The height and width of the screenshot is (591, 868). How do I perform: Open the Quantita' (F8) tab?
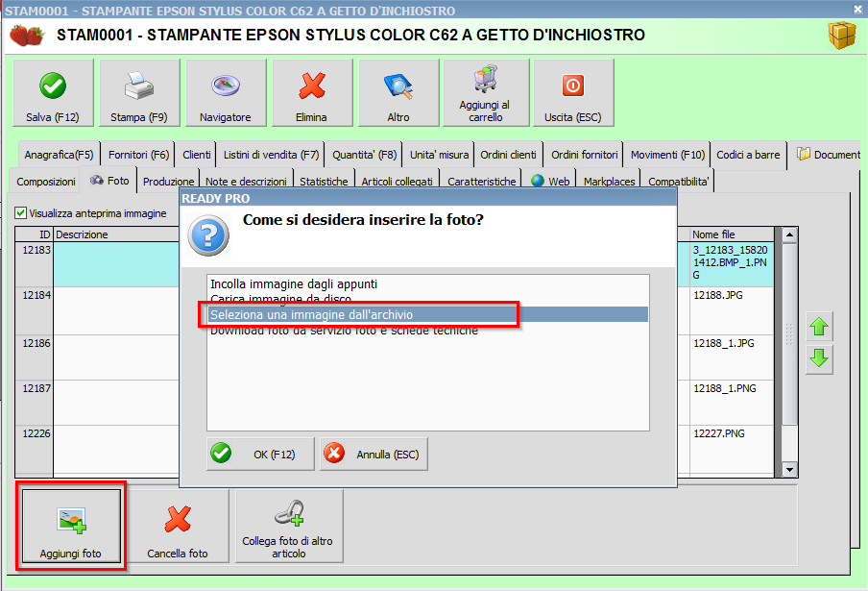(364, 155)
